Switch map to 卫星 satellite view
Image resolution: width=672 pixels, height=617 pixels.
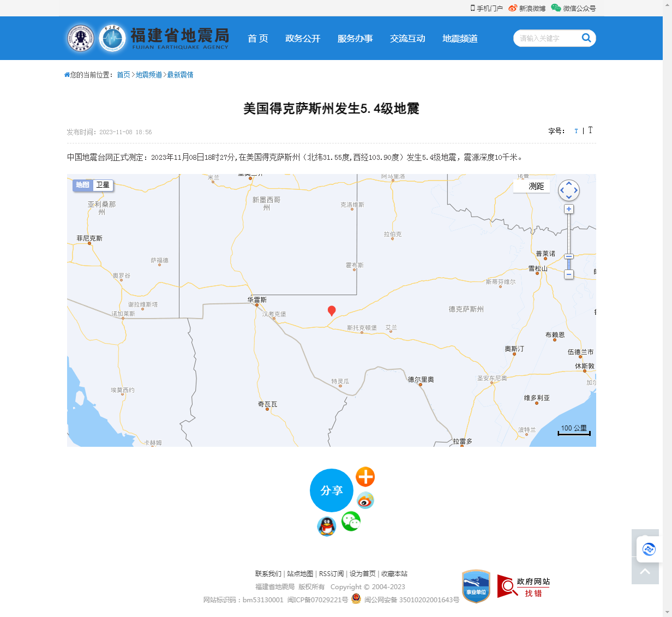click(103, 185)
